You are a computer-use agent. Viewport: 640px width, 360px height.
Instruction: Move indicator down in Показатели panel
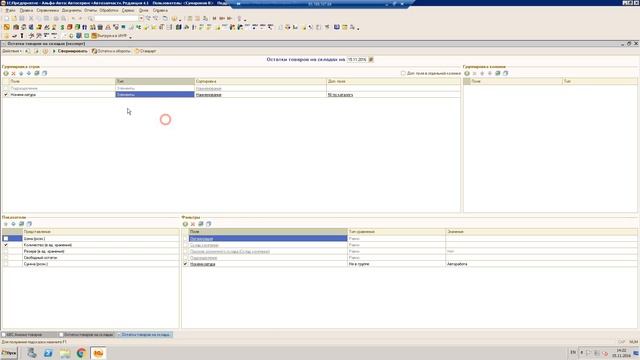13,224
